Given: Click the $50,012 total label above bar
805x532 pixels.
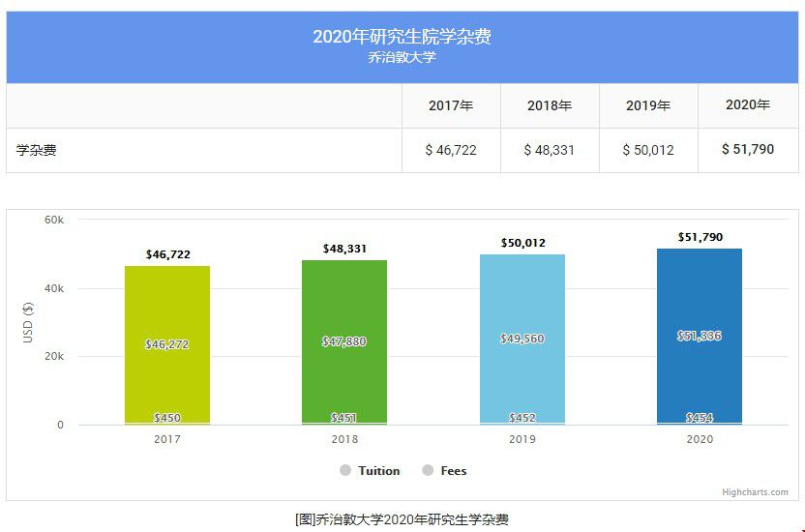Looking at the screenshot, I should (x=523, y=243).
